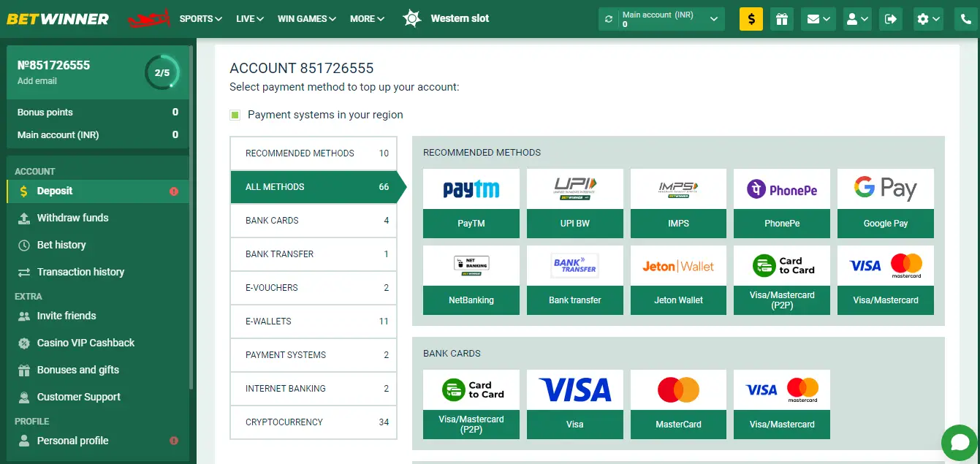980x464 pixels.
Task: Open the live chat bubble
Action: [x=959, y=443]
